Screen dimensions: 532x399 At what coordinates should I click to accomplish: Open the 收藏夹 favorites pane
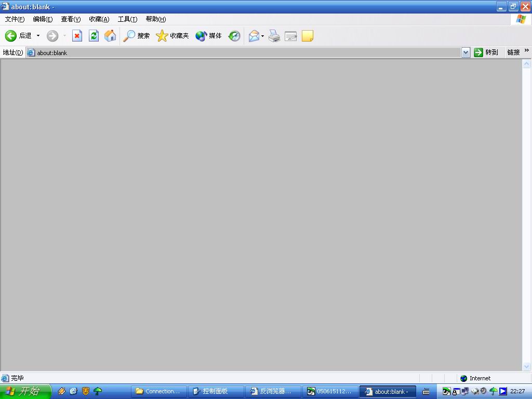[172, 36]
